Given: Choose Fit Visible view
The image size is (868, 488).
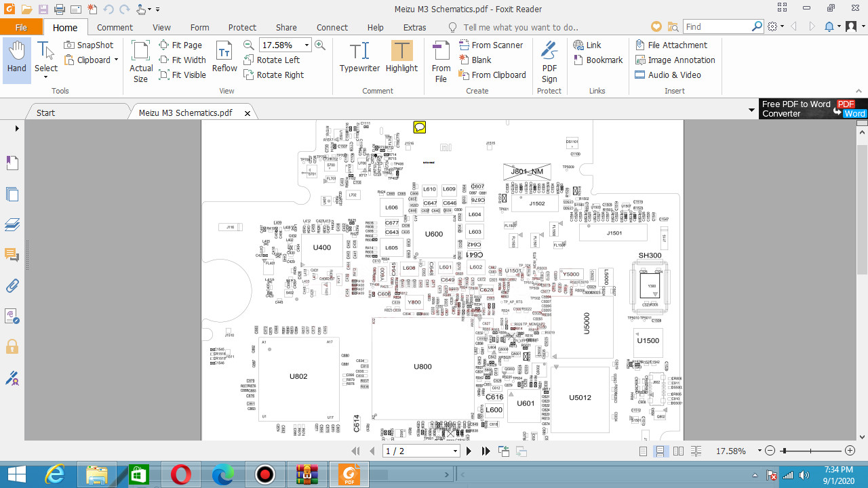Looking at the screenshot, I should (x=182, y=75).
